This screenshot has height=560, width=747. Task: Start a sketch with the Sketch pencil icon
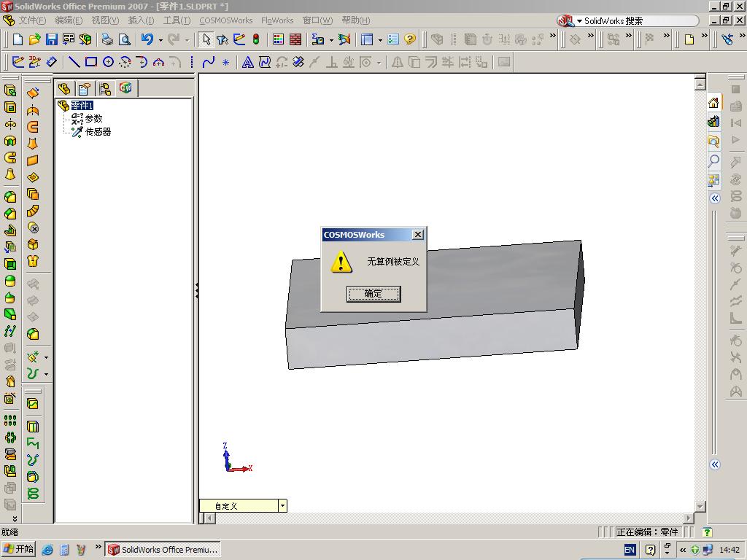pyautogui.click(x=18, y=62)
